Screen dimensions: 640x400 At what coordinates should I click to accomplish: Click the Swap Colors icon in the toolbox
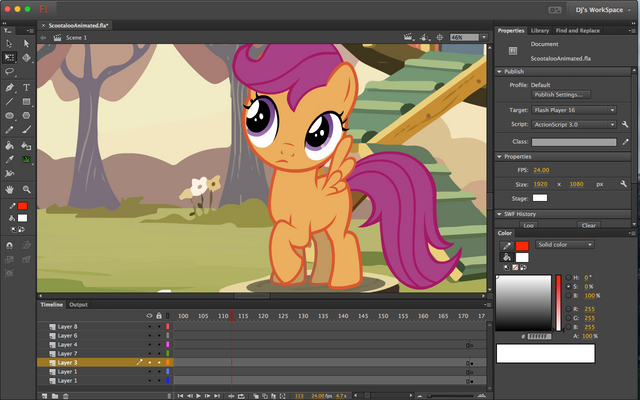click(x=22, y=229)
